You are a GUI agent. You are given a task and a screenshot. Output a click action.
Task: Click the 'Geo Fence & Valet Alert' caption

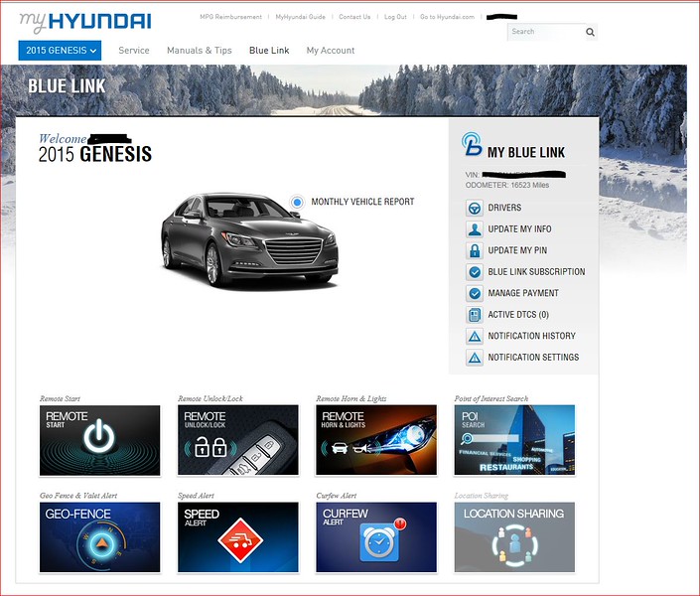[x=78, y=496]
